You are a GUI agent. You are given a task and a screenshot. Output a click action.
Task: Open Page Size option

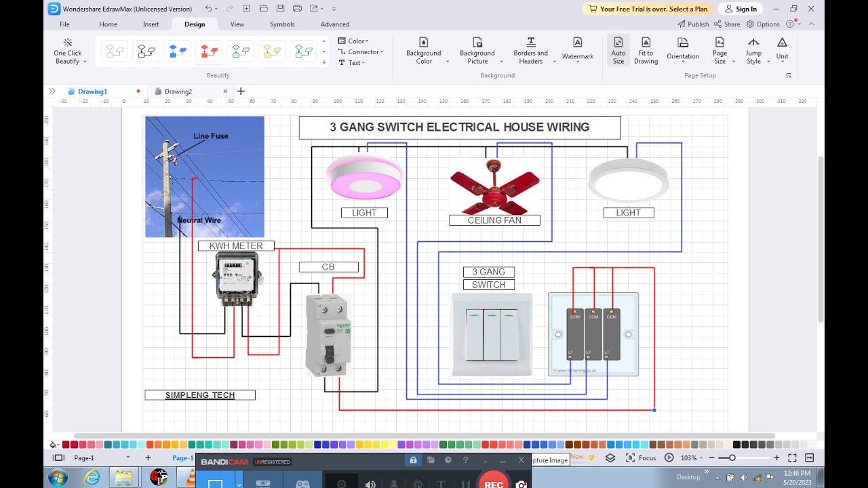tap(719, 52)
